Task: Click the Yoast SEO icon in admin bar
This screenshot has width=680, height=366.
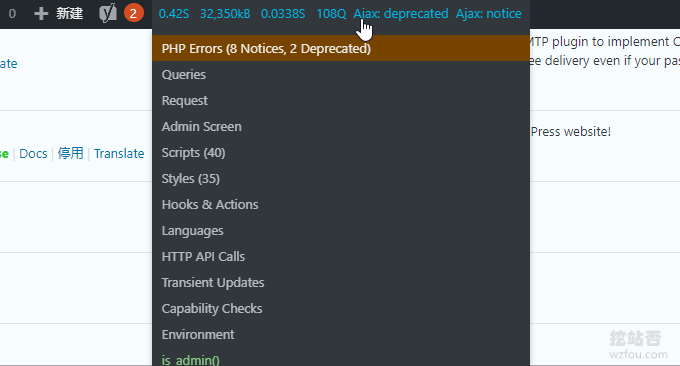Action: (108, 13)
